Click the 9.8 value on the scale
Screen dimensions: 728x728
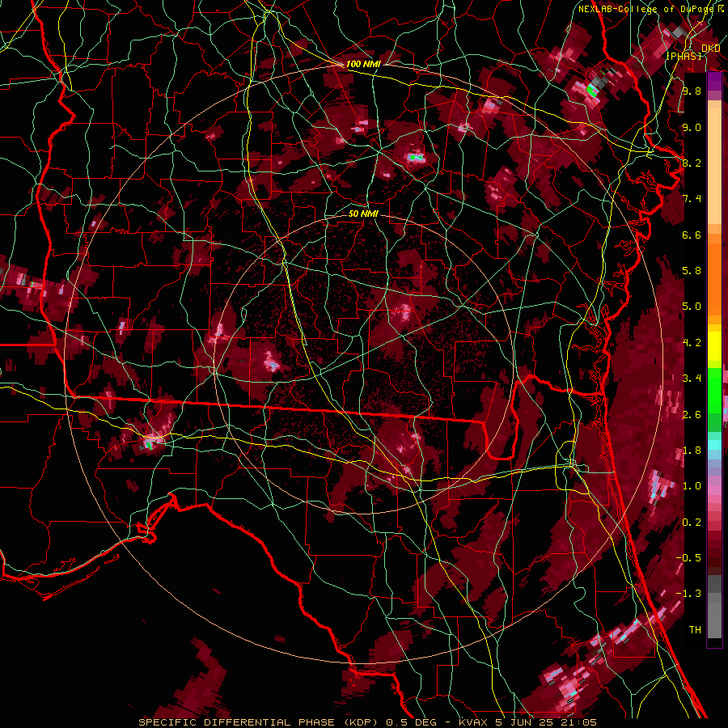(692, 91)
